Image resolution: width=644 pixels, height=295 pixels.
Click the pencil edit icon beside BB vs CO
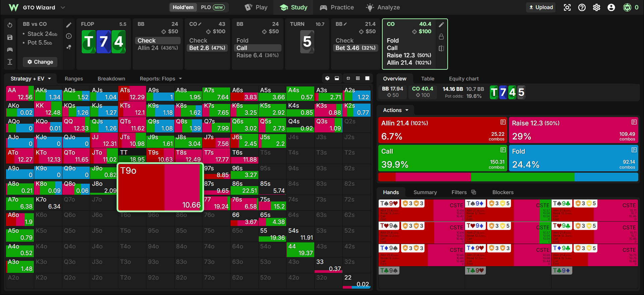tap(69, 25)
